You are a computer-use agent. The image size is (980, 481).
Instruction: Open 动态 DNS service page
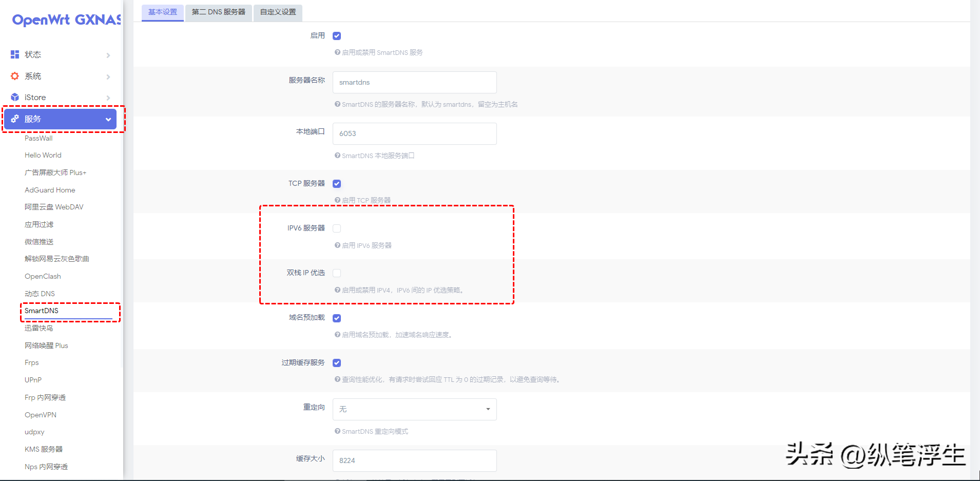[x=40, y=294]
